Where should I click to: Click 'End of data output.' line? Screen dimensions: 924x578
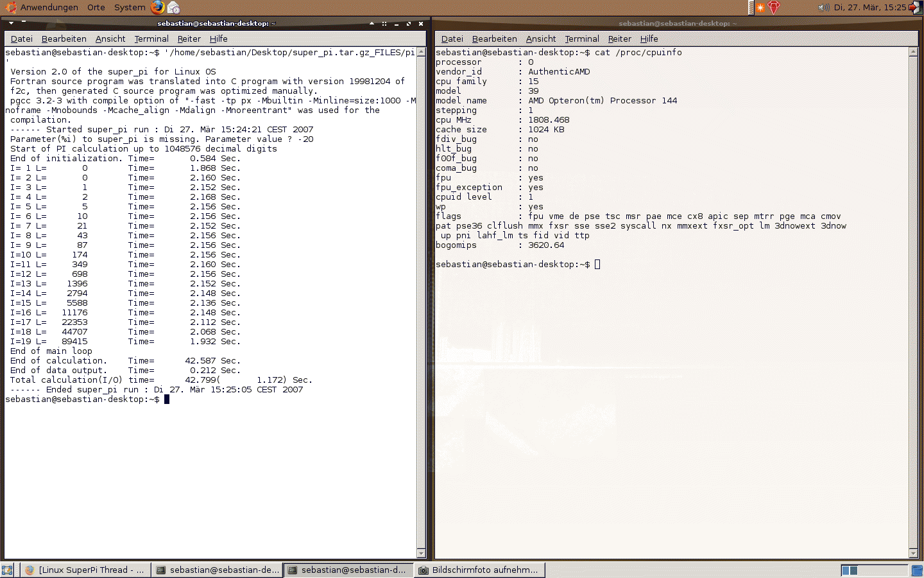click(125, 371)
